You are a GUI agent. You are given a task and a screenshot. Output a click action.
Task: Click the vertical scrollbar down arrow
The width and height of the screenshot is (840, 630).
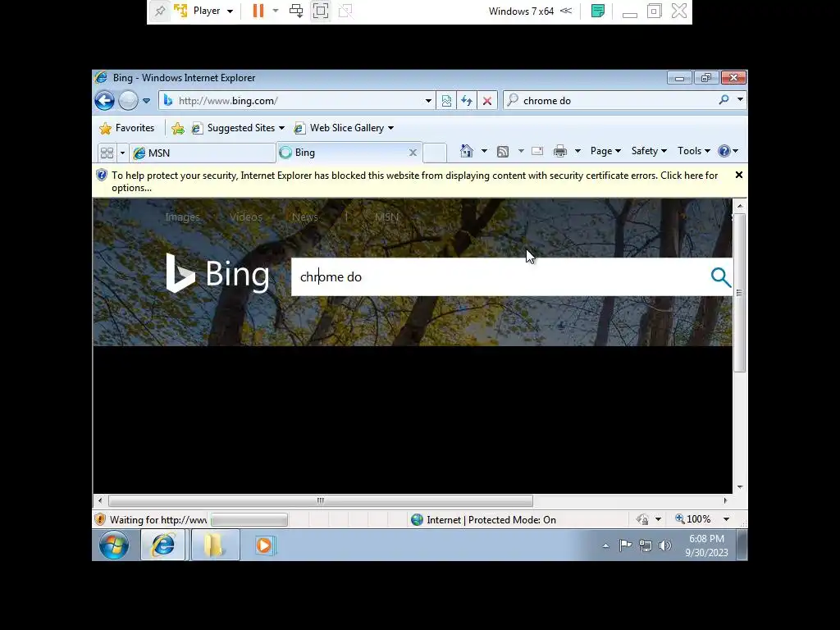click(x=740, y=487)
